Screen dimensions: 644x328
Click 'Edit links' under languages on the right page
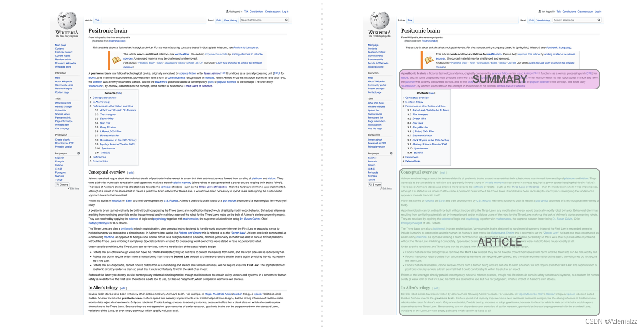tap(388, 189)
